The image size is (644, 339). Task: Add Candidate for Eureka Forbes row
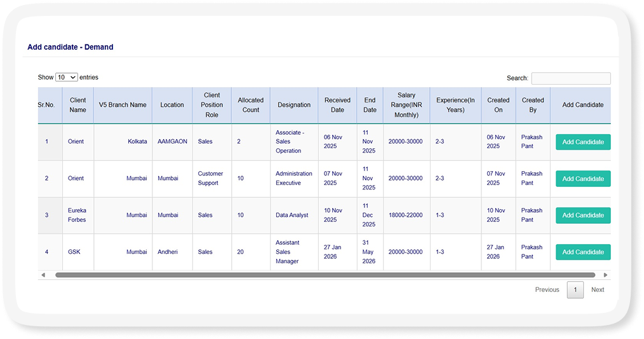click(582, 215)
